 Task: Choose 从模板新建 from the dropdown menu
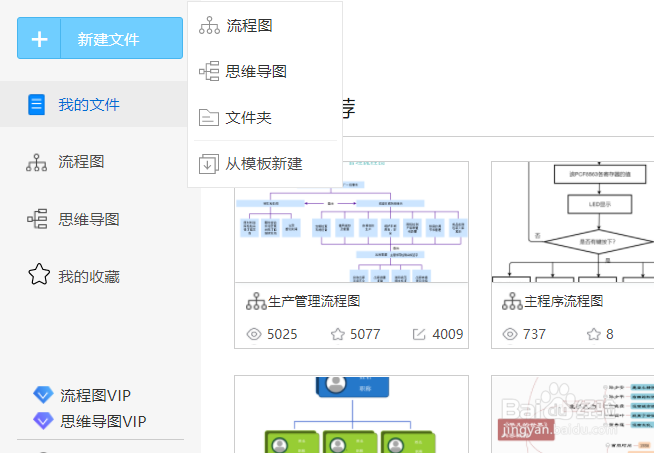(265, 164)
